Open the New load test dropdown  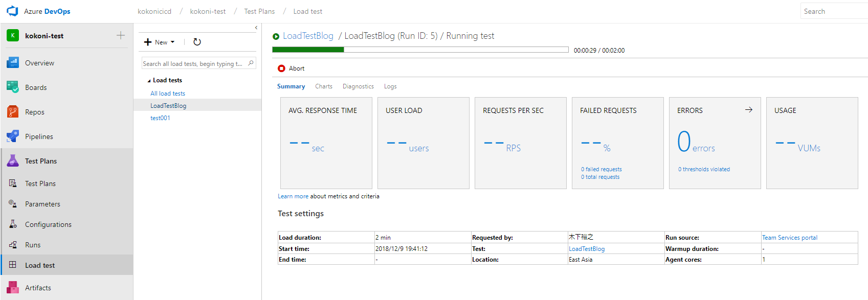(160, 42)
